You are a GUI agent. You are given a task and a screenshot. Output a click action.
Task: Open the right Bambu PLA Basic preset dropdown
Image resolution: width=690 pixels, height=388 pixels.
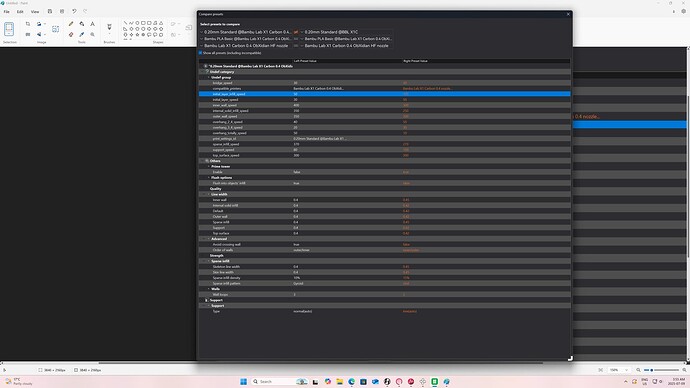click(x=346, y=39)
